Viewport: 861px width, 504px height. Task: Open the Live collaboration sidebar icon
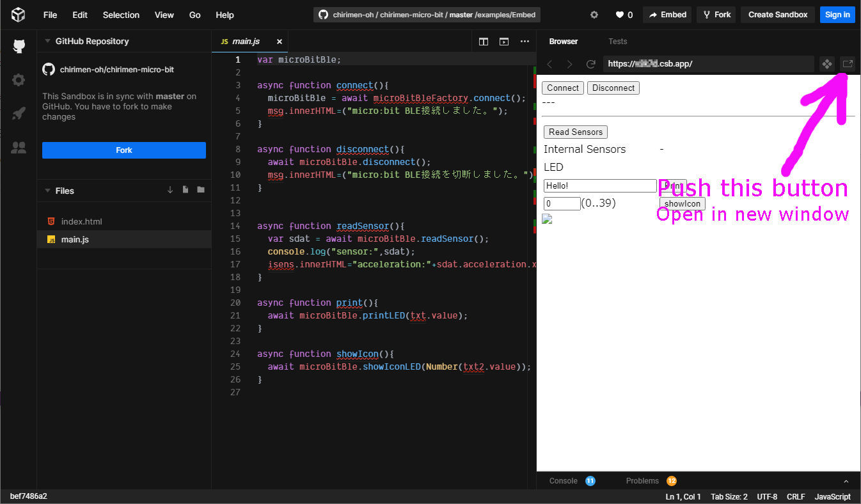(19, 147)
